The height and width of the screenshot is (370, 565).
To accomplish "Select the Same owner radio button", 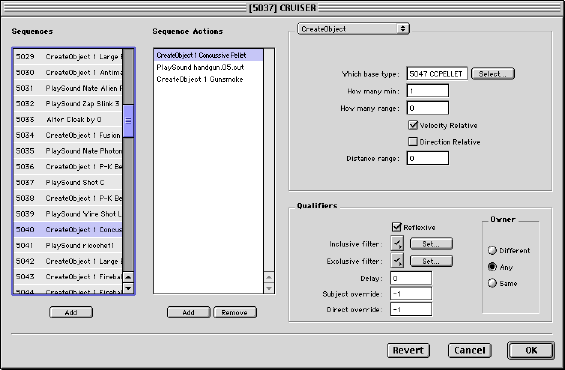I will coord(492,283).
